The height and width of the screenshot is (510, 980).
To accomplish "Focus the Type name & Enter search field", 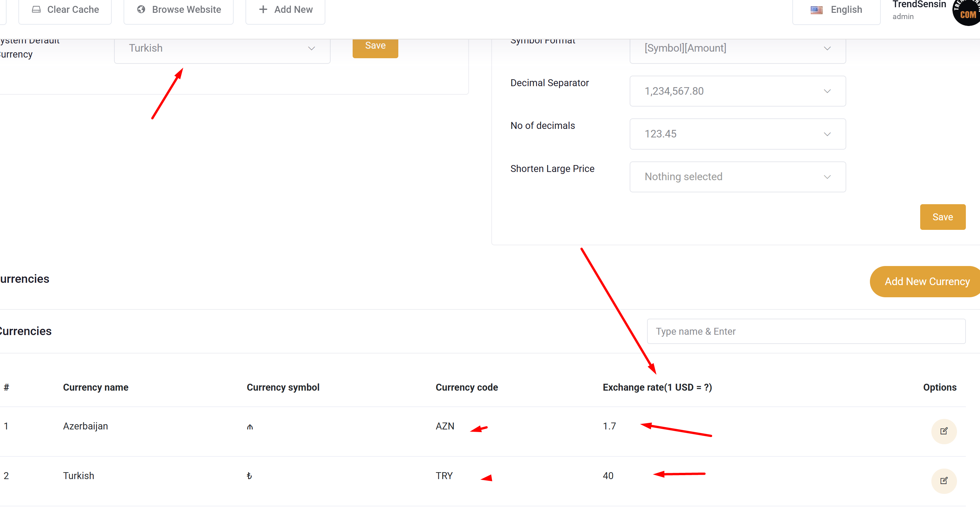I will tap(806, 331).
